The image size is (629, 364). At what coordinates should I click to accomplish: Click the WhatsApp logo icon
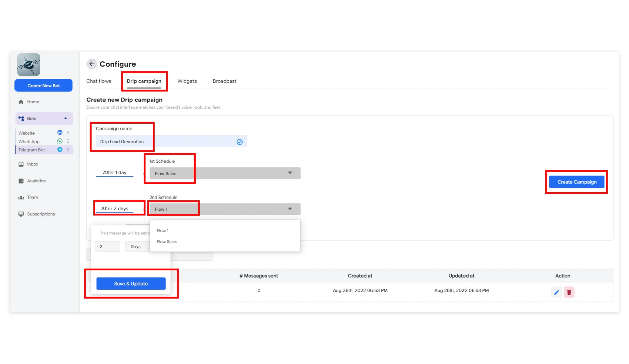[60, 141]
